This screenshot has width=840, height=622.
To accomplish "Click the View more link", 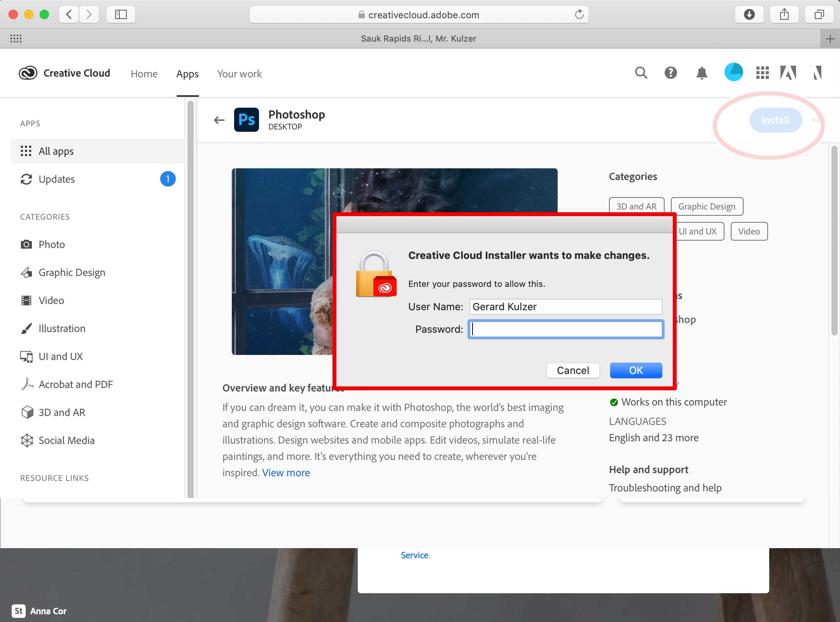I will pos(286,473).
